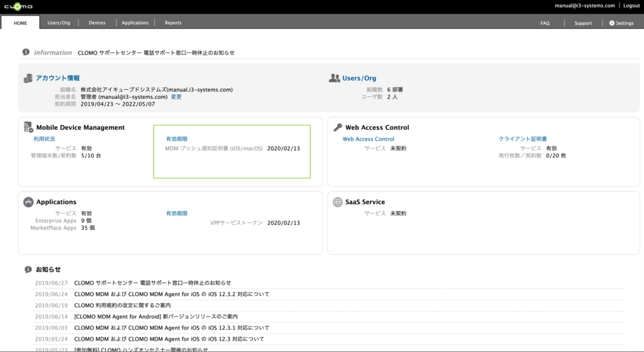Click the 35 個 MarketPlace Apps value
Viewport: 644px width, 352px height.
pos(88,228)
